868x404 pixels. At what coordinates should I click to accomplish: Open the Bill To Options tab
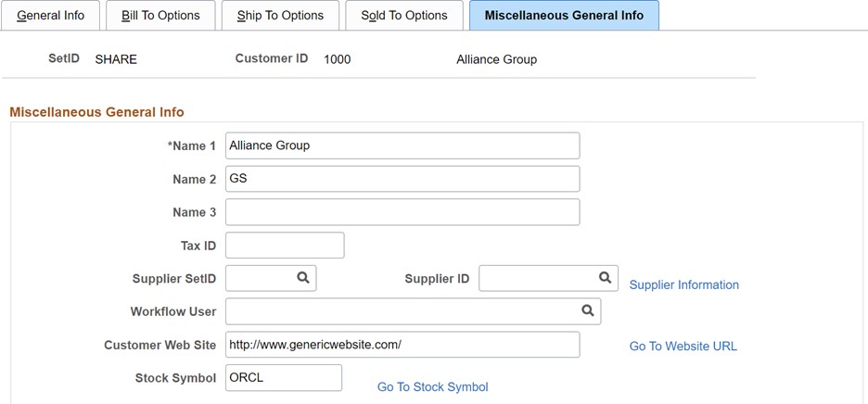tap(160, 16)
